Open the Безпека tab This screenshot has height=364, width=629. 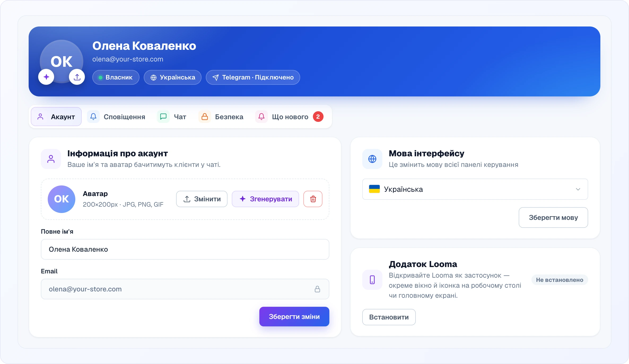tap(221, 117)
